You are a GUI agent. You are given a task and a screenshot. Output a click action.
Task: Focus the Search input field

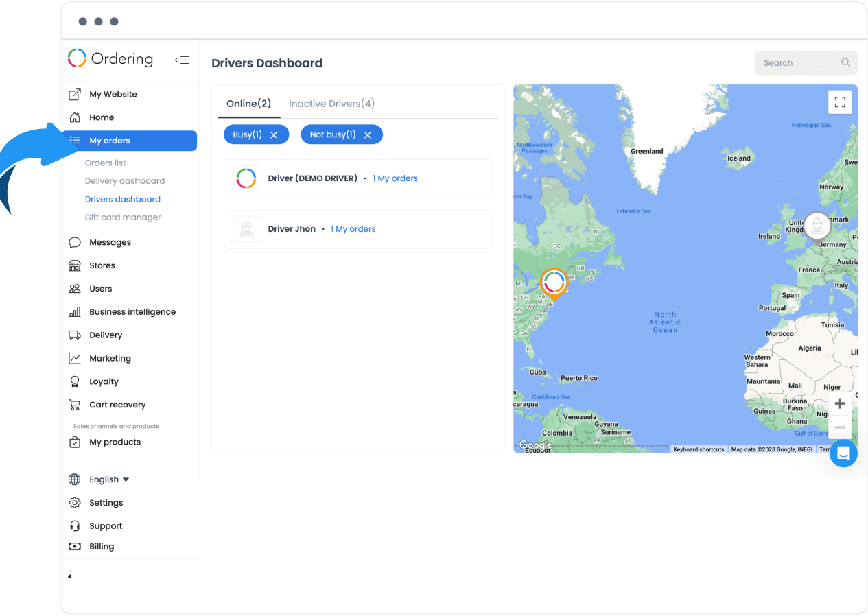(x=806, y=62)
